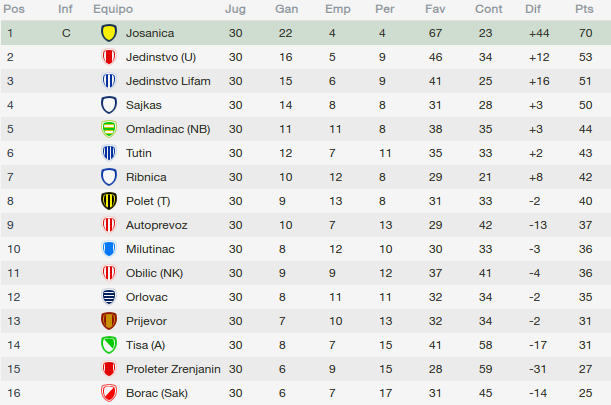Click the Obilic (NK) team name
611x405 pixels.
(154, 273)
